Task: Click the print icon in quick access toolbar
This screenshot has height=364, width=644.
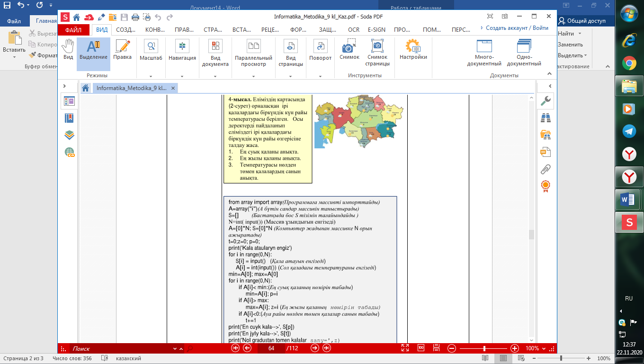Action: 135,18
